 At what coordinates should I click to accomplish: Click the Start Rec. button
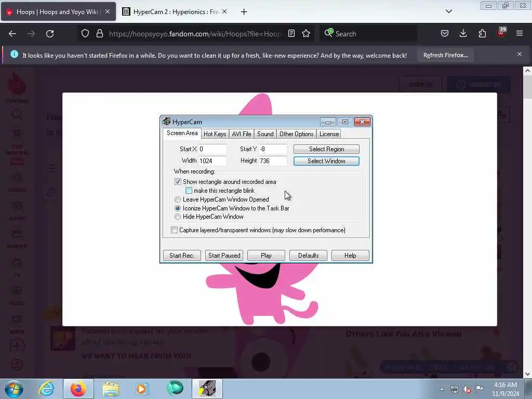(182, 256)
